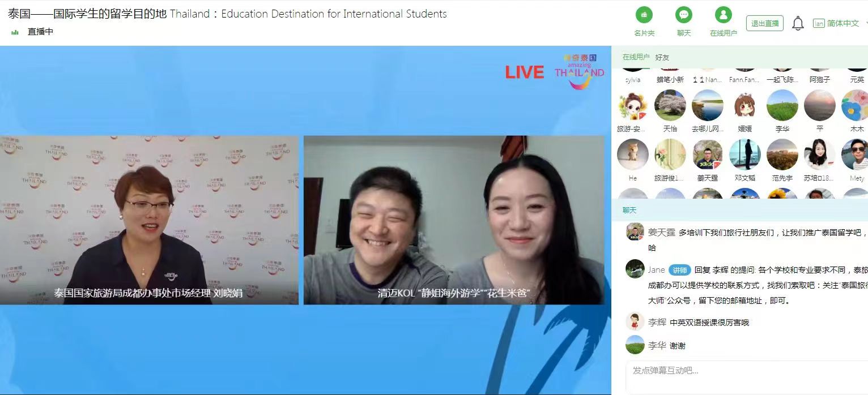Open the notification bell icon
868x395 pixels.
(x=798, y=23)
